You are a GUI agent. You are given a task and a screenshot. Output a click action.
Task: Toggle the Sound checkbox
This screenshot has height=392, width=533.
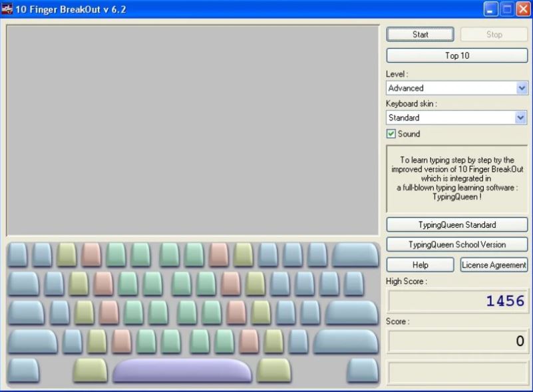391,134
